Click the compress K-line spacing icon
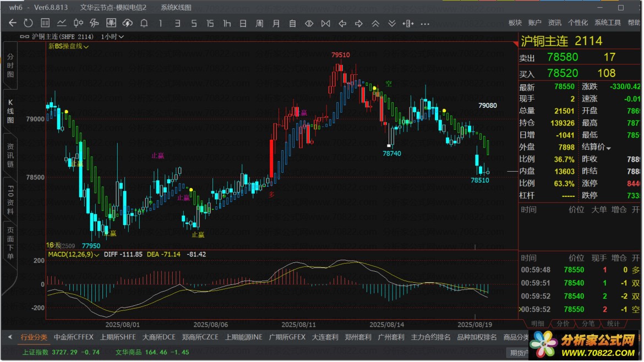This screenshot has width=644, height=362. pos(326,24)
